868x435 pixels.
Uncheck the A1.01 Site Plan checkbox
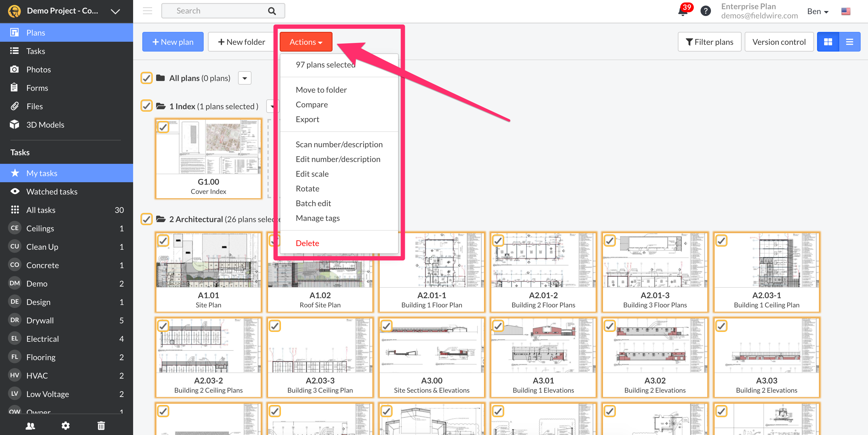coord(163,241)
